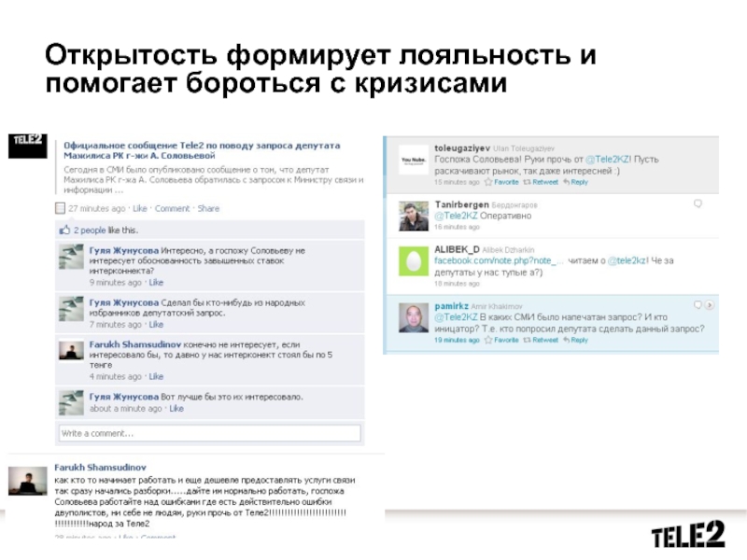Click @Tele2KZ mention in toleugaziyev's tweet

tap(608, 160)
